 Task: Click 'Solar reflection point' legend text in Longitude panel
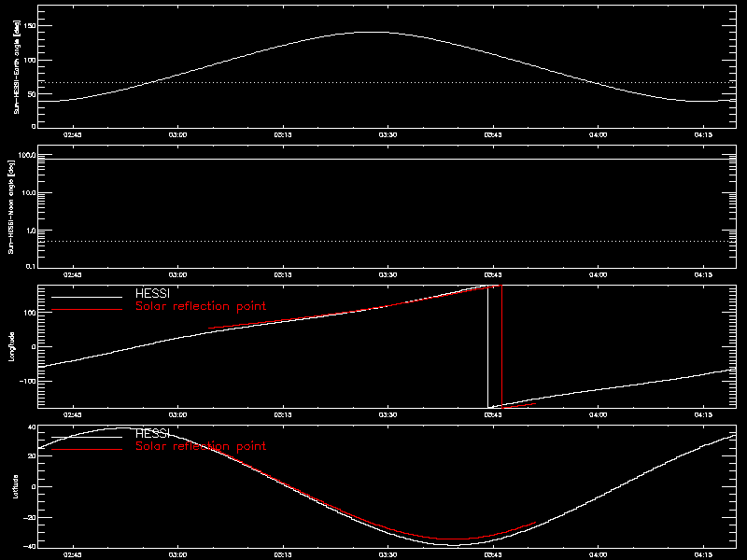(201, 306)
